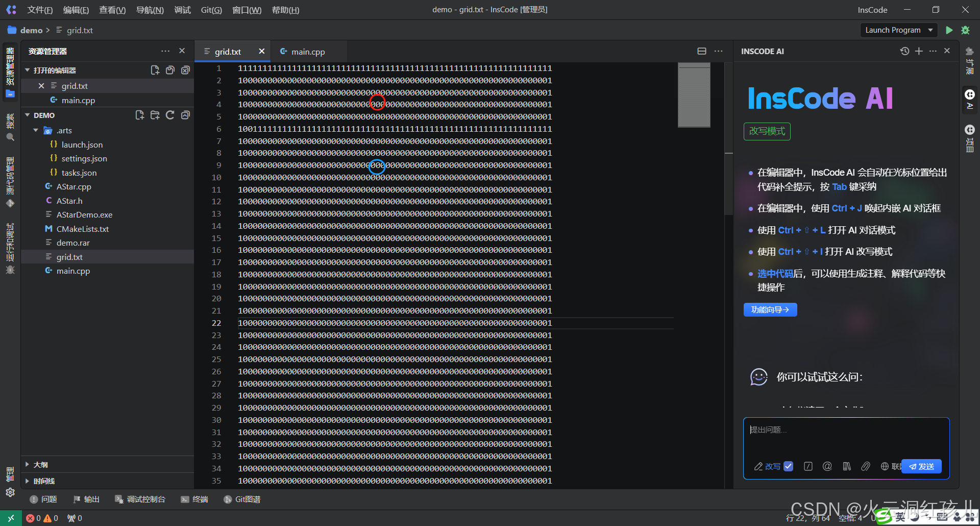The image size is (980, 526).
Task: Expand the 大纲 outline section
Action: click(x=107, y=465)
